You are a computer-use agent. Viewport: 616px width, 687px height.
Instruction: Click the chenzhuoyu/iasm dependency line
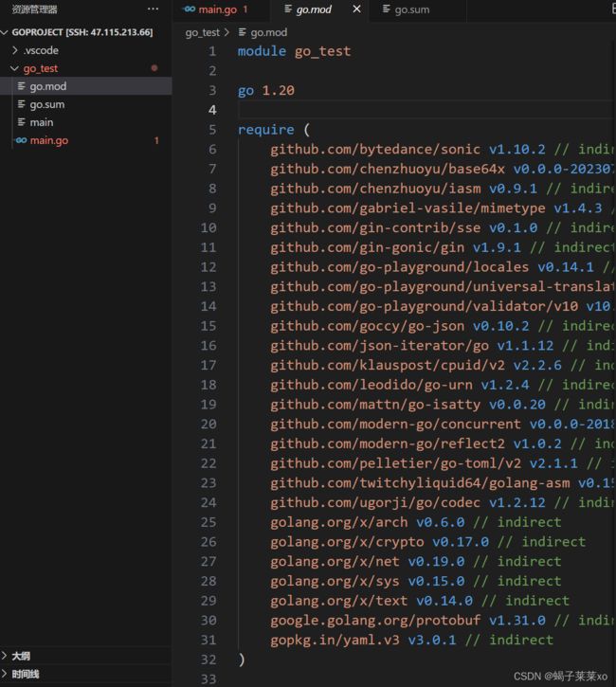(443, 189)
